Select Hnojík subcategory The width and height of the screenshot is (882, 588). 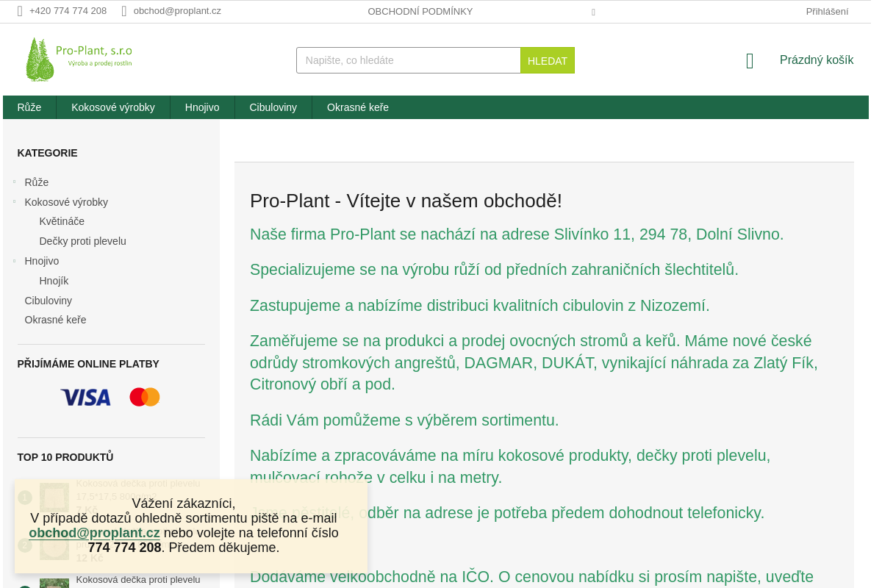point(54,281)
